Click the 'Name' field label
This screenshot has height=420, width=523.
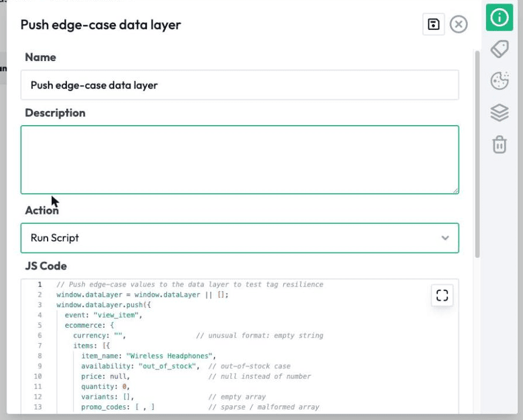tap(41, 58)
